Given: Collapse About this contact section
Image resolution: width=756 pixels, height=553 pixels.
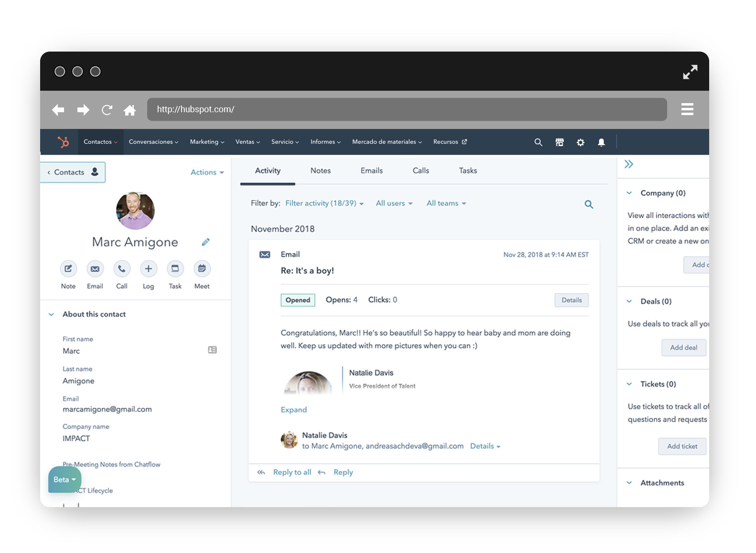Looking at the screenshot, I should (x=51, y=314).
